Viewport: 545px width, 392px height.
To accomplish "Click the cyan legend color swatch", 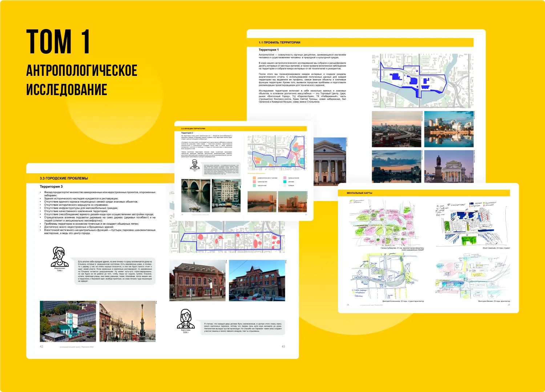I will 285,181.
